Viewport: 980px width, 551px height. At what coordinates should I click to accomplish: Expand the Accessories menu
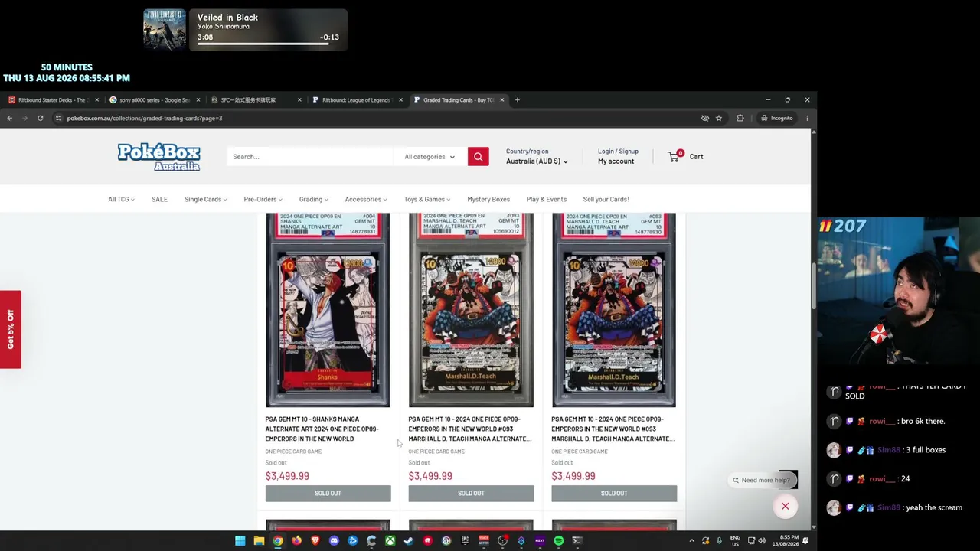366,199
